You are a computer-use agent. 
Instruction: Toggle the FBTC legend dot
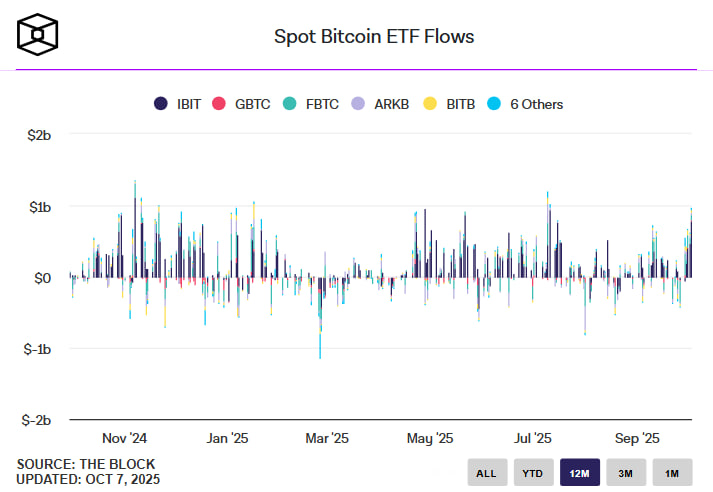tap(290, 104)
